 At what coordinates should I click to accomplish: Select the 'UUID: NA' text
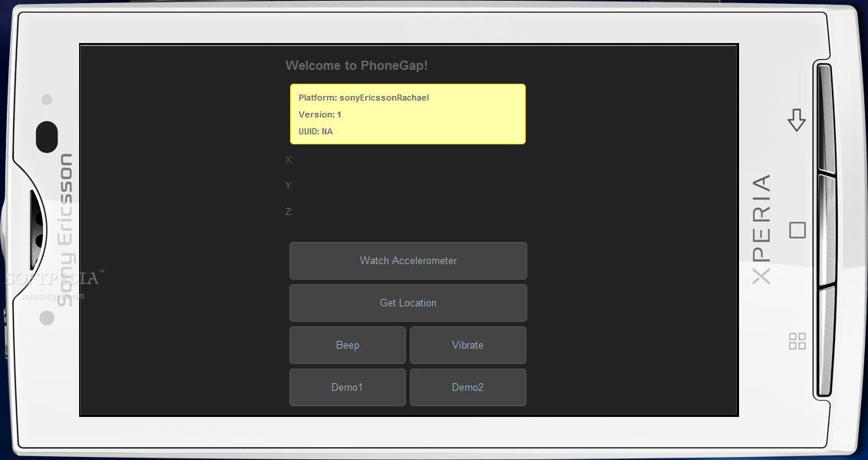tap(315, 131)
